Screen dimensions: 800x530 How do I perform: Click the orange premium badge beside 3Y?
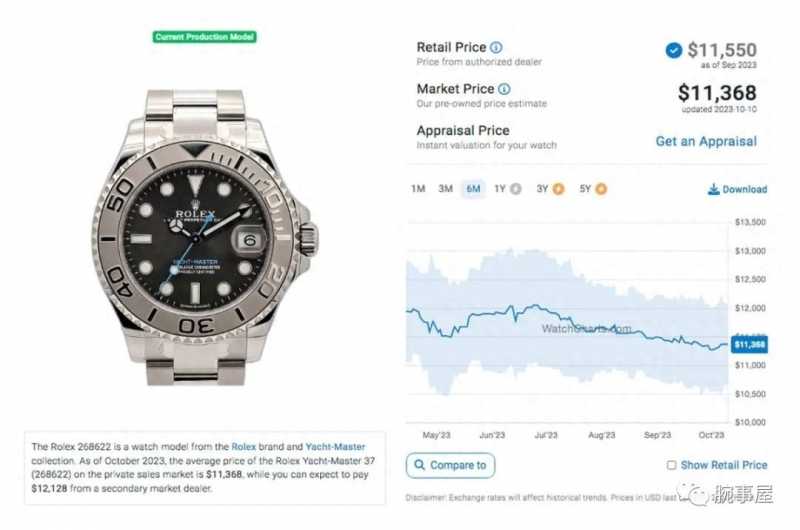(559, 189)
